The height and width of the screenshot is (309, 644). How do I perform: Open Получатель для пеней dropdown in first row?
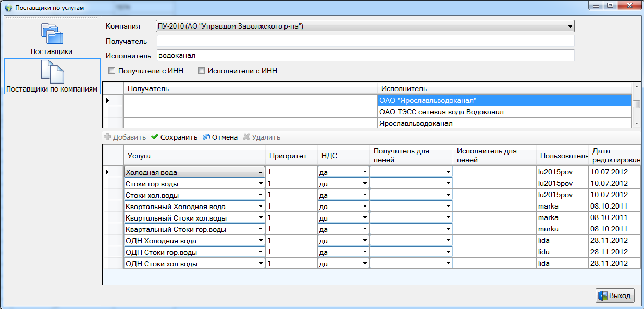coord(448,172)
